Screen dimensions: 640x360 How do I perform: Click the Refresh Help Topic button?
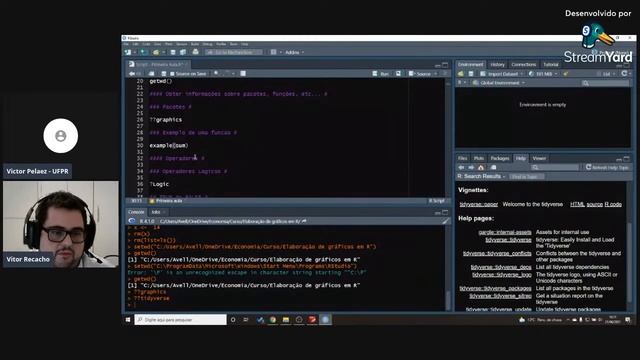[607, 168]
